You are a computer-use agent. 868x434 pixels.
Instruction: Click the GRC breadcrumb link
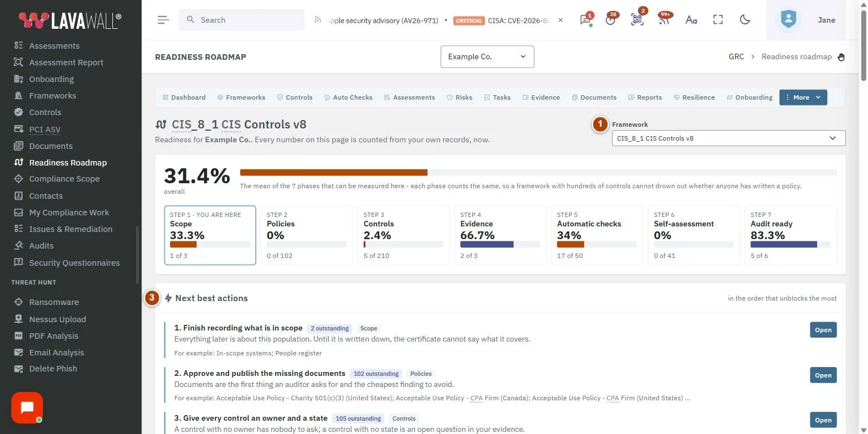736,56
